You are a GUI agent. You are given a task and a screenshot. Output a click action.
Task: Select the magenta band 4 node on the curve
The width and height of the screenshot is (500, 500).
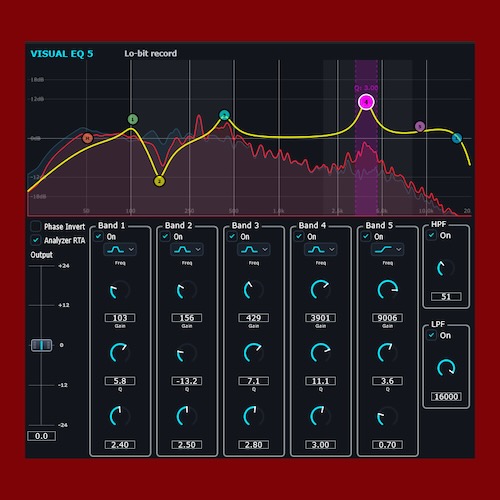coord(366,102)
